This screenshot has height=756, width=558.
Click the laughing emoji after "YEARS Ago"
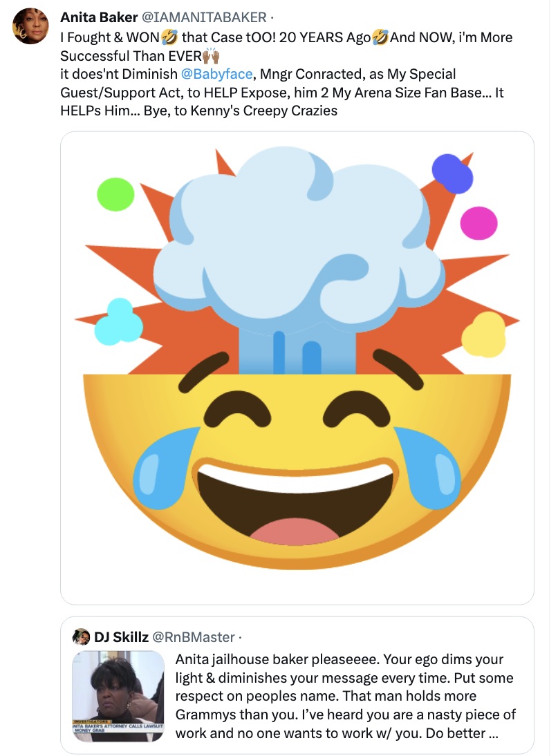380,36
